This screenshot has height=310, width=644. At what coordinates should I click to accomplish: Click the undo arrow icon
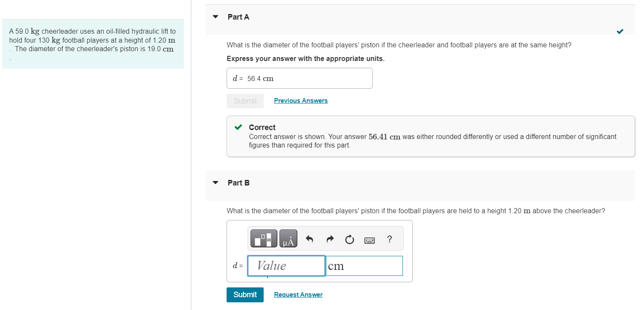[310, 240]
